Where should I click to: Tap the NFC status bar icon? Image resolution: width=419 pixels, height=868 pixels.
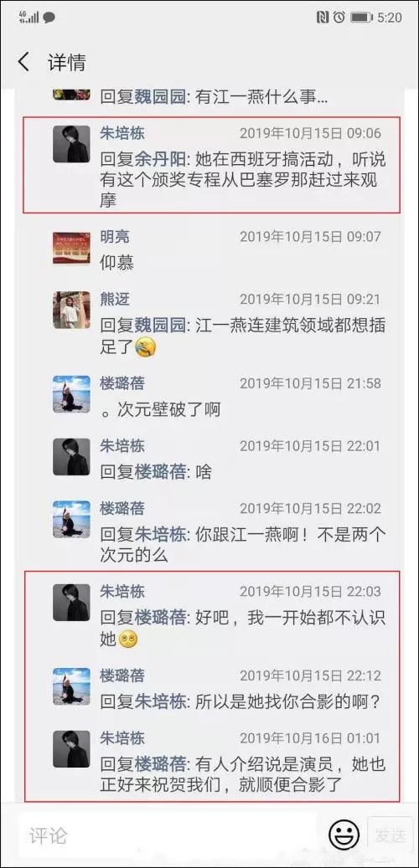coord(323,18)
